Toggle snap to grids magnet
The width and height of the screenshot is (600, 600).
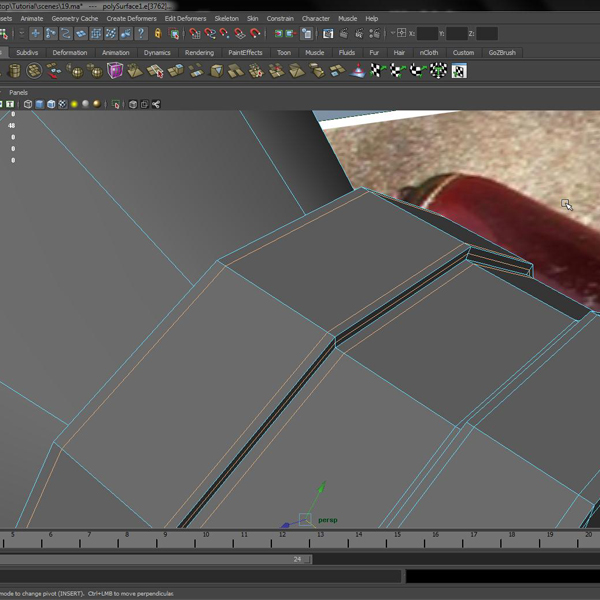(x=195, y=34)
